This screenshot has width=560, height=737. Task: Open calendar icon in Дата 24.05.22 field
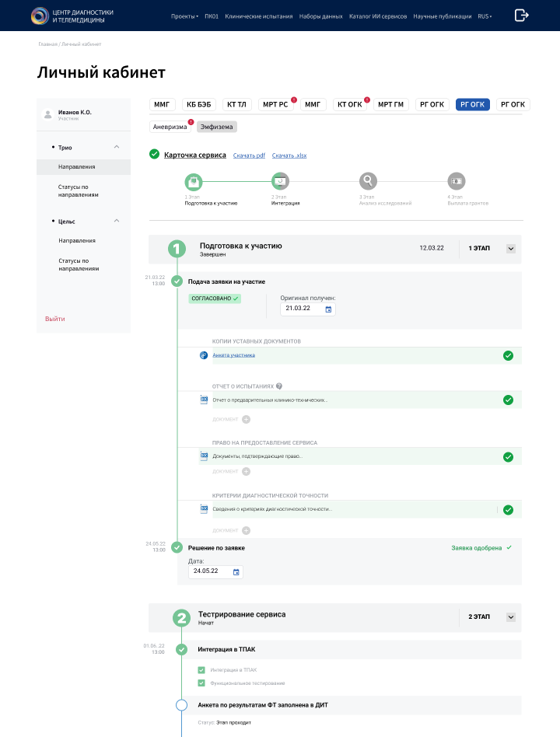pos(236,572)
